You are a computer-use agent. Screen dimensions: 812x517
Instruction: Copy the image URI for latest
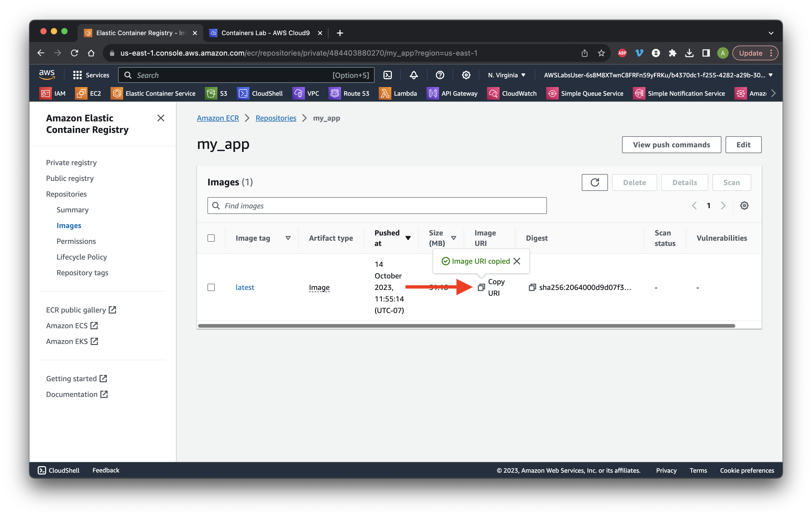[x=481, y=287]
